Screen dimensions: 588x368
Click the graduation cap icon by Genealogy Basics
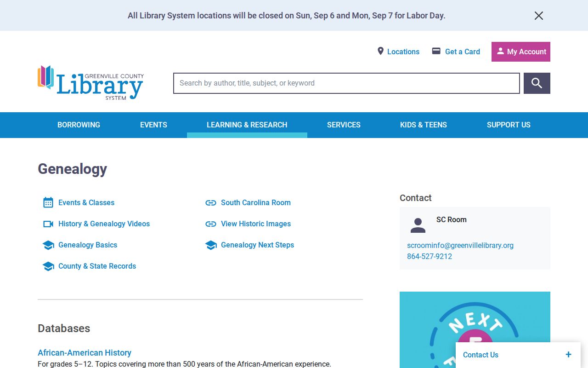[48, 245]
